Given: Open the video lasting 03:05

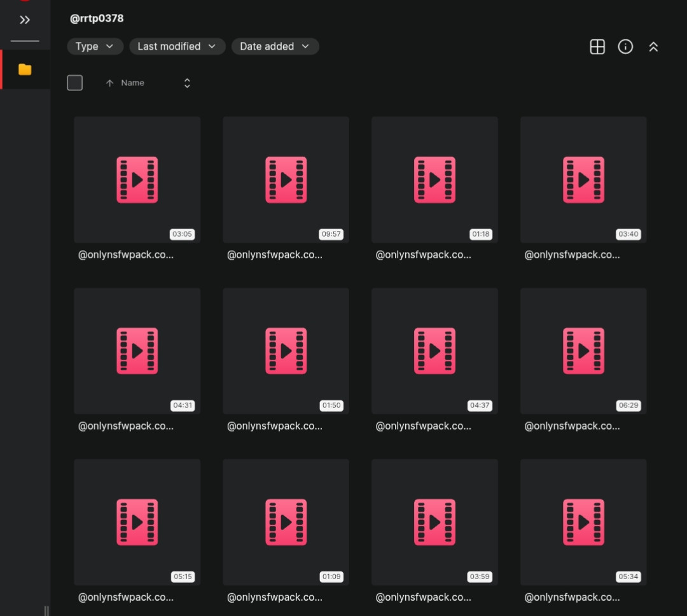Looking at the screenshot, I should coord(137,179).
